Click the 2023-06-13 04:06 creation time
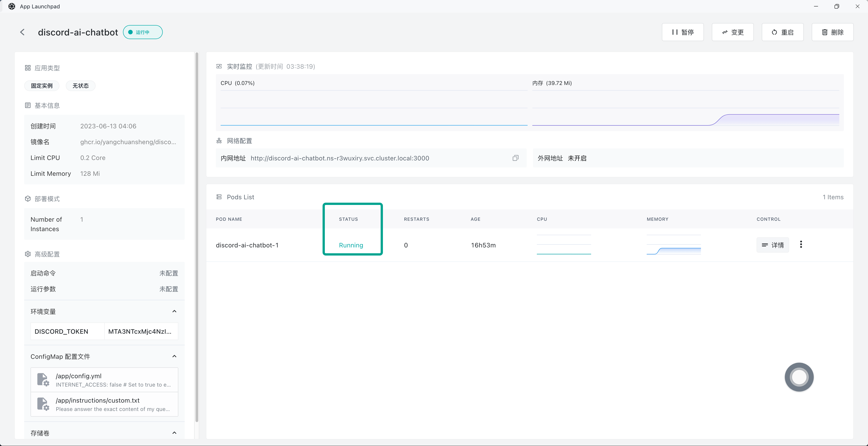 click(108, 126)
